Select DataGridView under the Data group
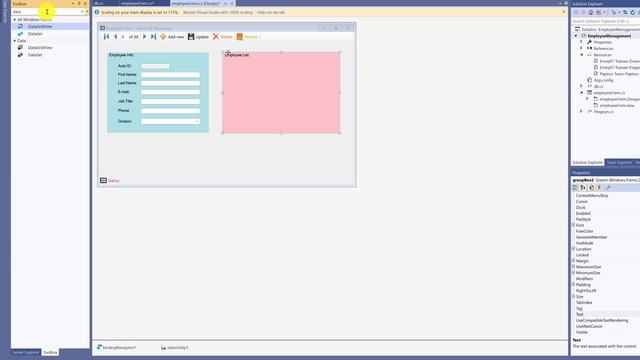 point(50,48)
